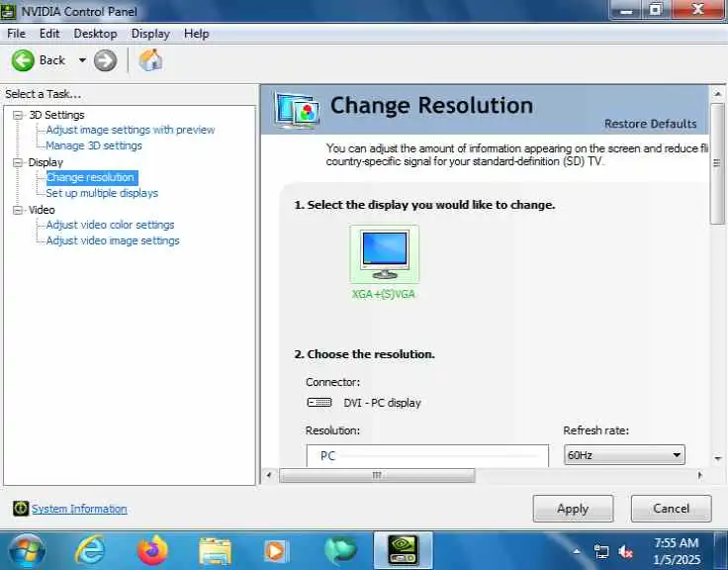Open the taskbar clock showing 7:55 AM
728x570 pixels.
point(677,551)
